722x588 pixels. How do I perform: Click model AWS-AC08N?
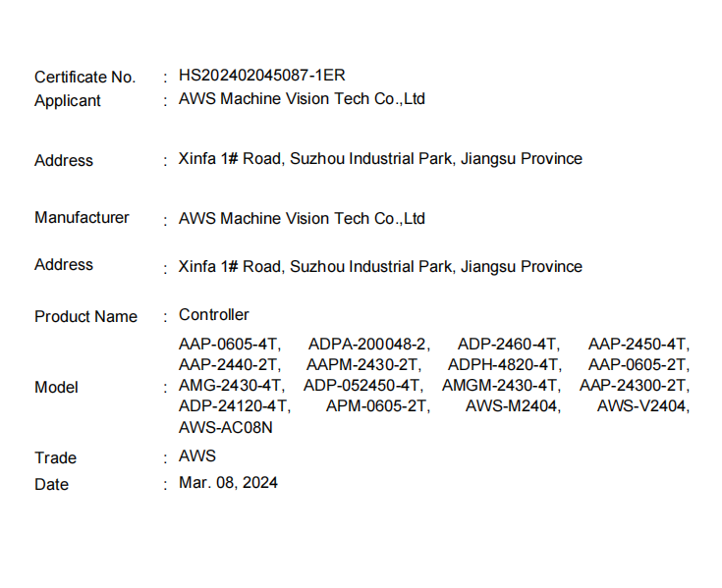click(226, 427)
